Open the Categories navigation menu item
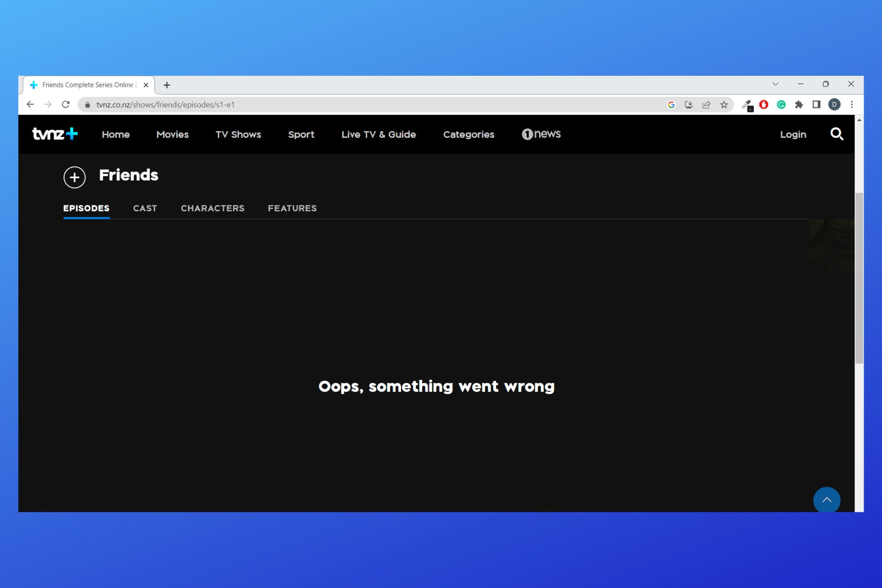 [x=469, y=134]
